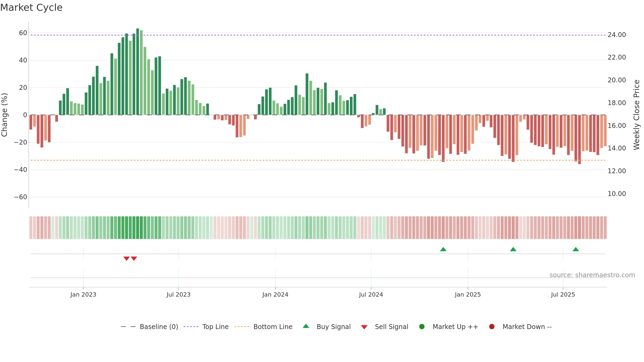Click the Jul 2023 axis label
Screen dimensions: 644x362
point(178,294)
